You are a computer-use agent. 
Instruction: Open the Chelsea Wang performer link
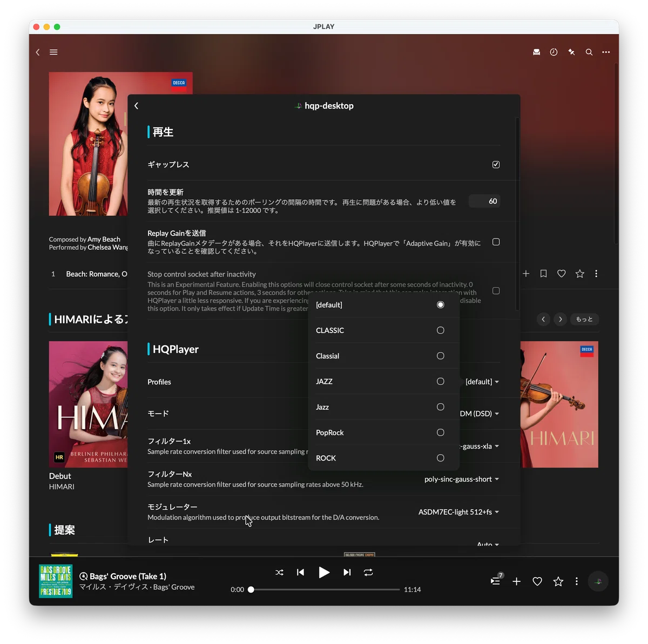coord(108,247)
